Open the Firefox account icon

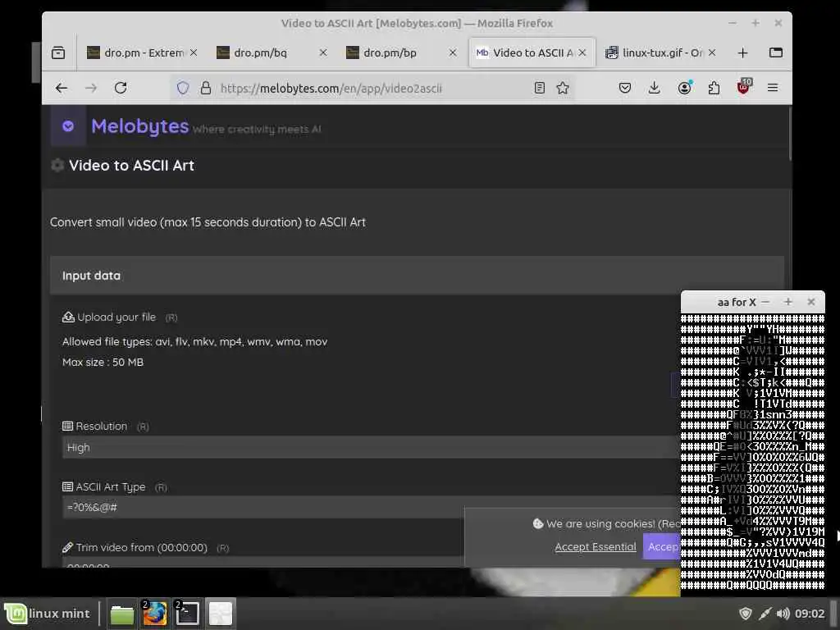pos(684,88)
